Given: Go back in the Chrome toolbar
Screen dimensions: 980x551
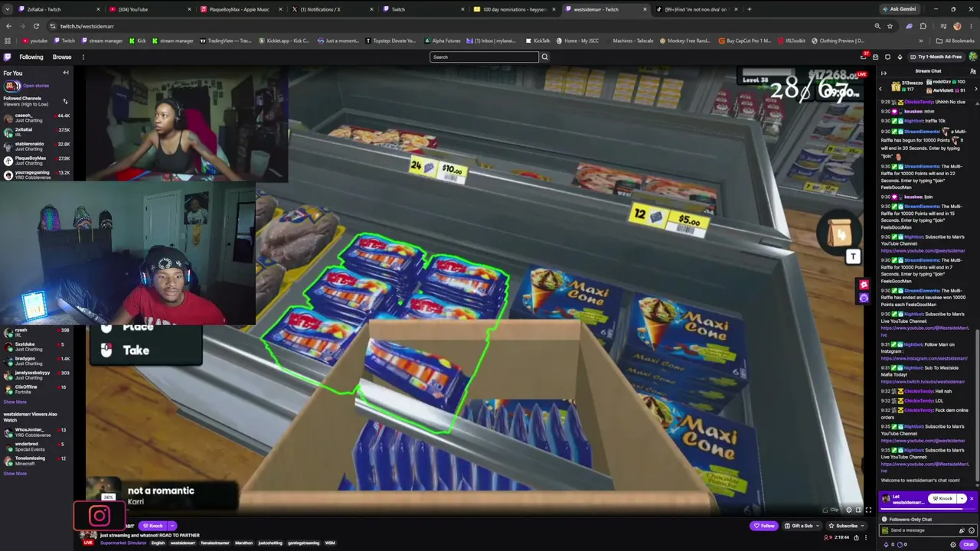Looking at the screenshot, I should [8, 26].
